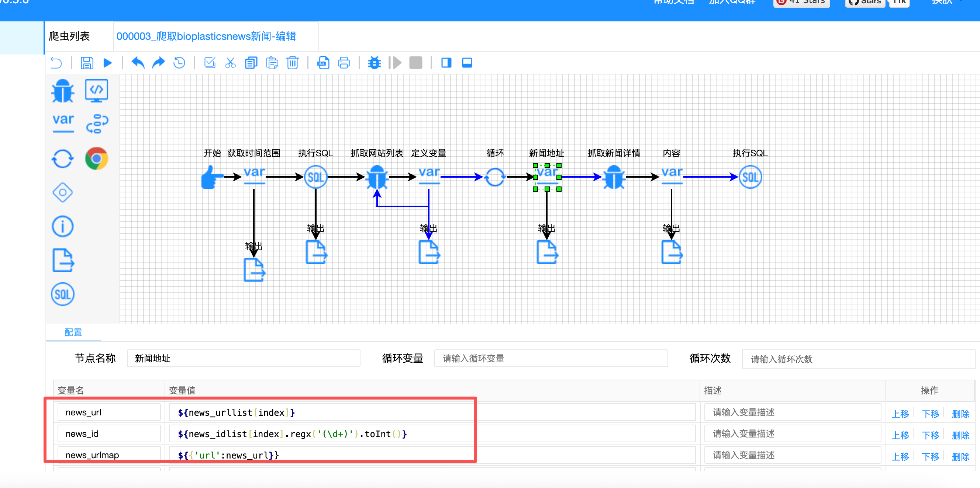Open the 爬虫列表 tab
The image size is (980, 488).
pyautogui.click(x=69, y=36)
